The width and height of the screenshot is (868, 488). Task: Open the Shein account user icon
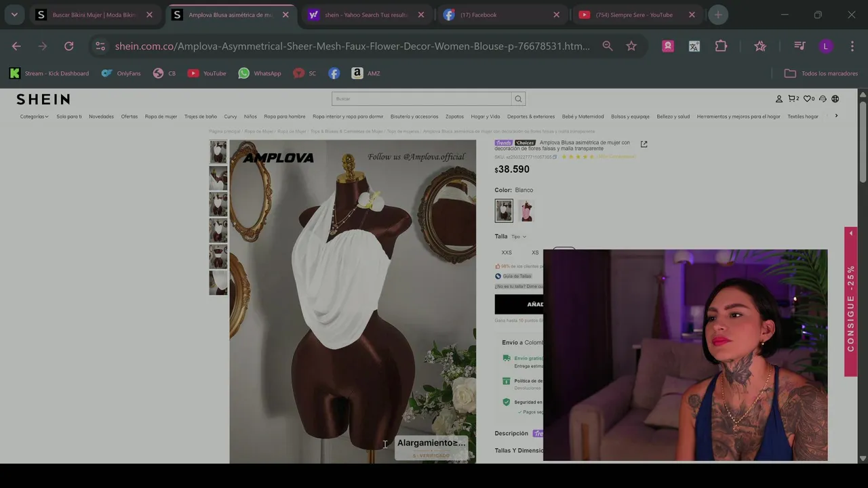(x=779, y=99)
